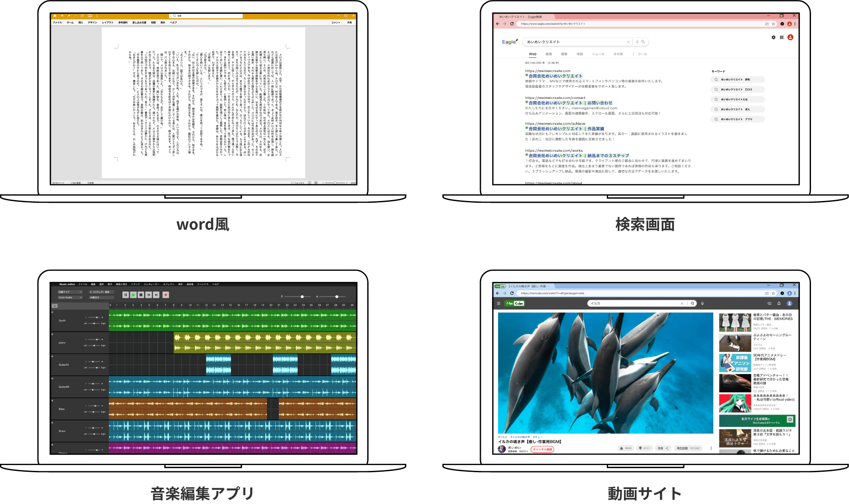The height and width of the screenshot is (504, 849).
Task: Click the MovCube search magnifier button
Action: point(692,303)
